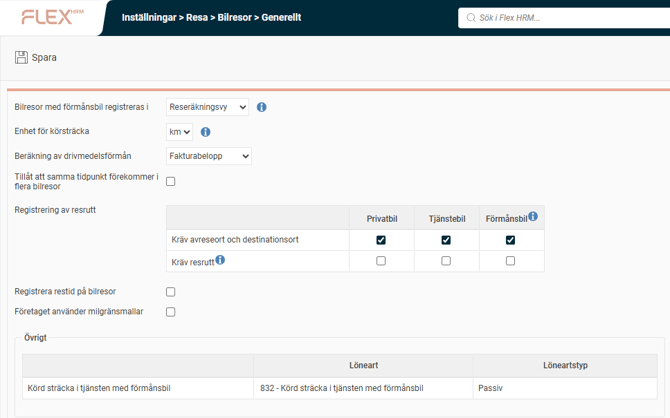Viewport: 670px width, 418px height.
Task: Toggle Registrera restid på bilresor checkbox
Action: (171, 292)
